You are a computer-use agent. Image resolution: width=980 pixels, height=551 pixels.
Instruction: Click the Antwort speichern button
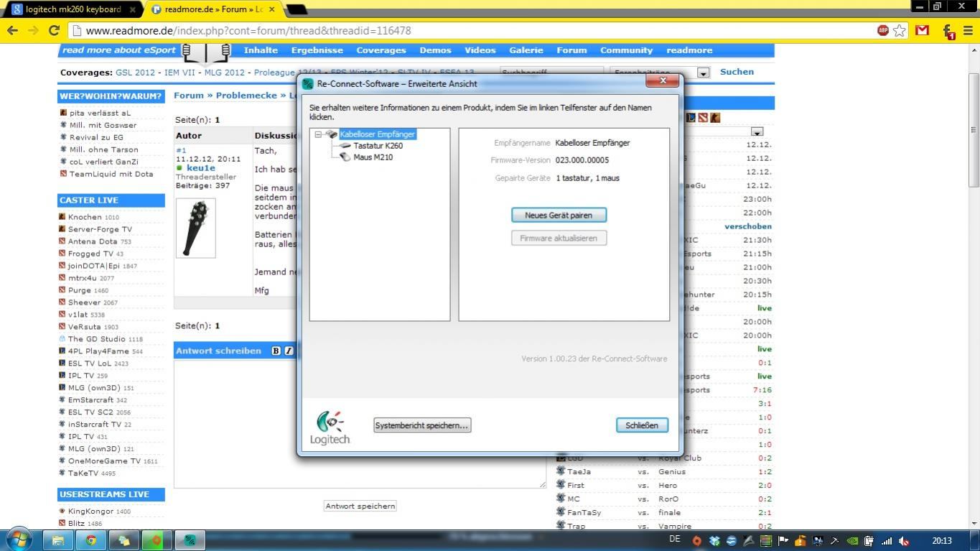pos(360,506)
